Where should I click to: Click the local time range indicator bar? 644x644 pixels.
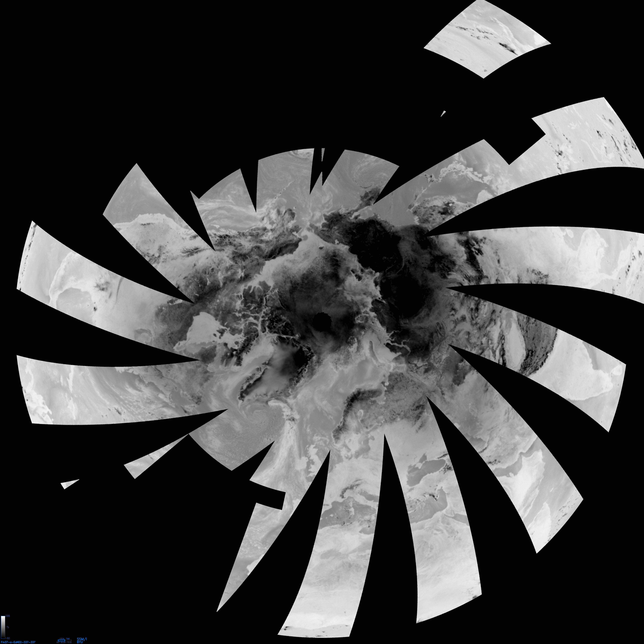65,641
